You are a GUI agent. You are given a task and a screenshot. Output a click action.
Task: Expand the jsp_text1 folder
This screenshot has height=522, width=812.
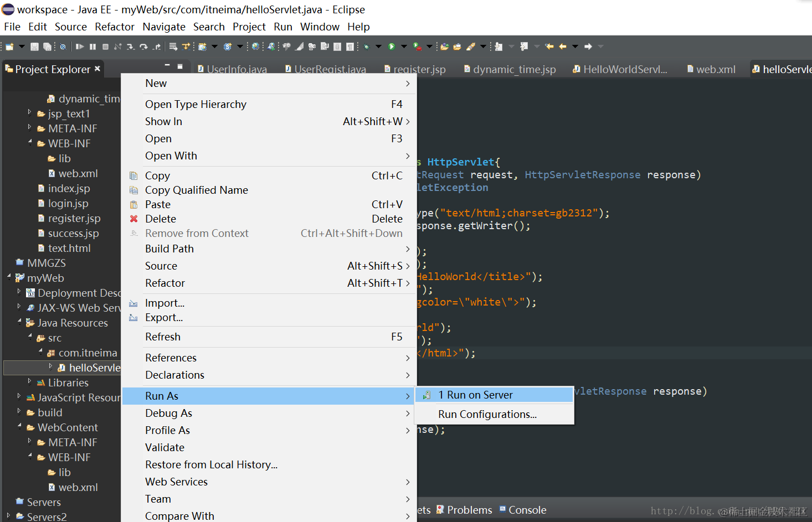29,112
